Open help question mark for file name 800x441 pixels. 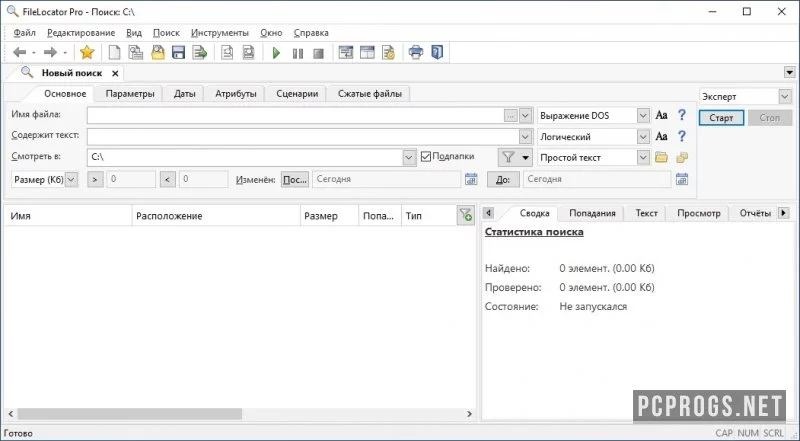coord(682,115)
